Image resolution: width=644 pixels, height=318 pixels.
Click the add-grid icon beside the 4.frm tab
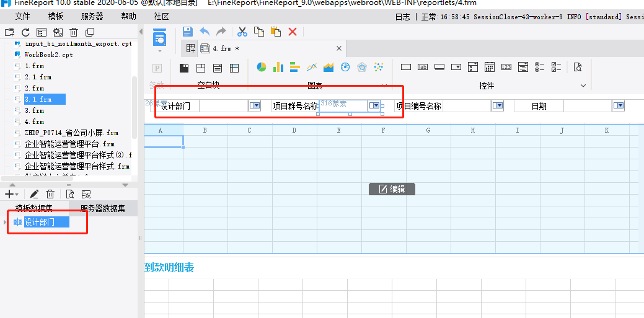(190, 48)
